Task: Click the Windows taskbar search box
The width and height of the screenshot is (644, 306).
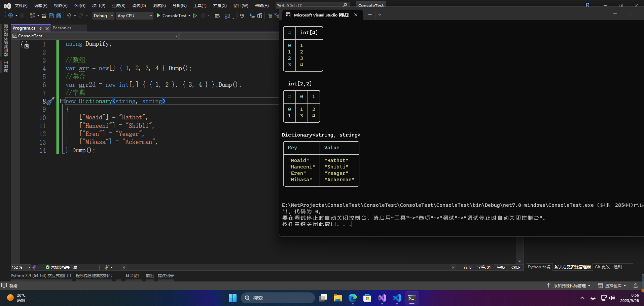Action: pyautogui.click(x=278, y=298)
